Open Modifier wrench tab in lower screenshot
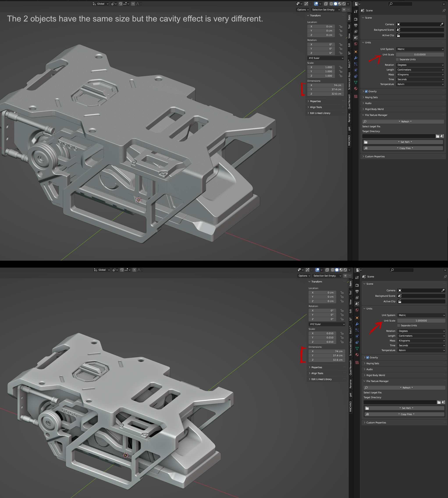The width and height of the screenshot is (448, 498). click(357, 324)
